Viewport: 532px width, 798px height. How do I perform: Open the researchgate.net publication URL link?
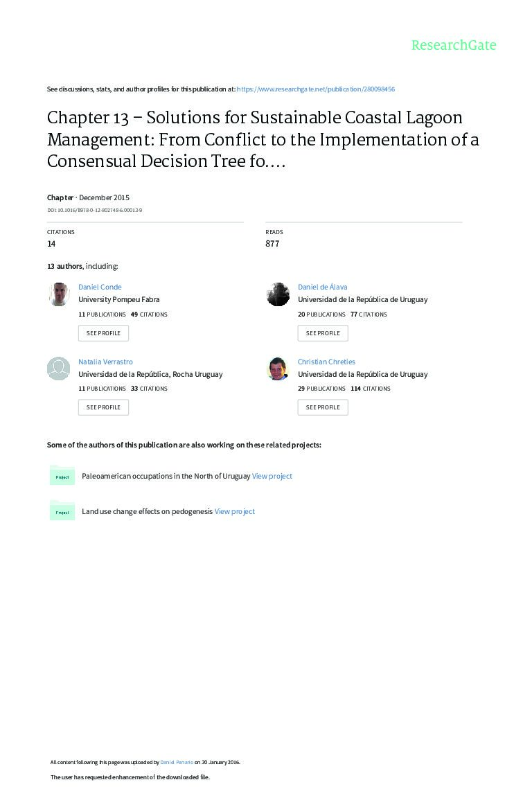pos(316,89)
